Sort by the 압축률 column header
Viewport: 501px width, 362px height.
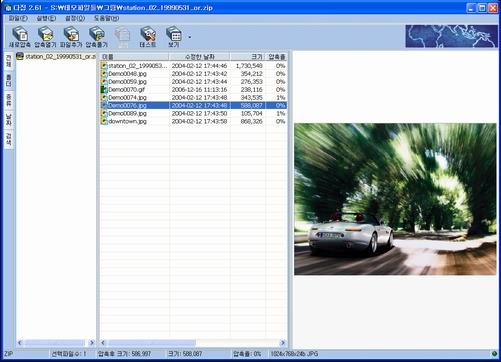coord(276,57)
